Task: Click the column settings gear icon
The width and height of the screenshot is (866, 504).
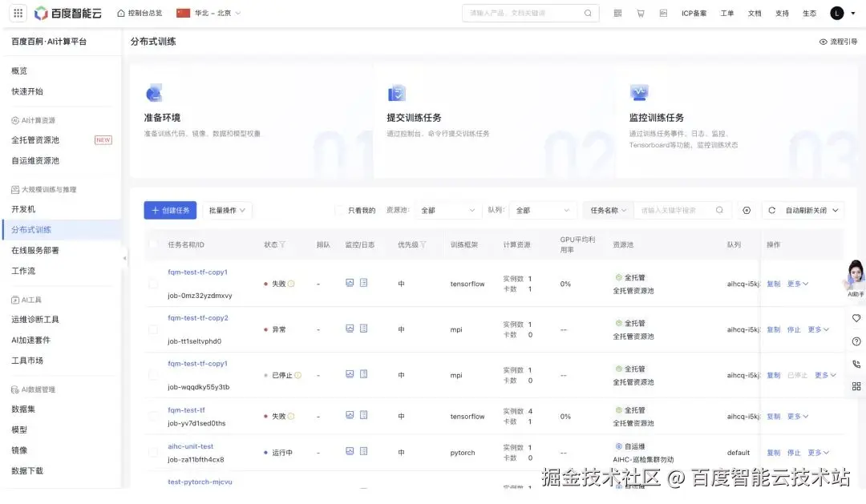Action: [x=747, y=210]
